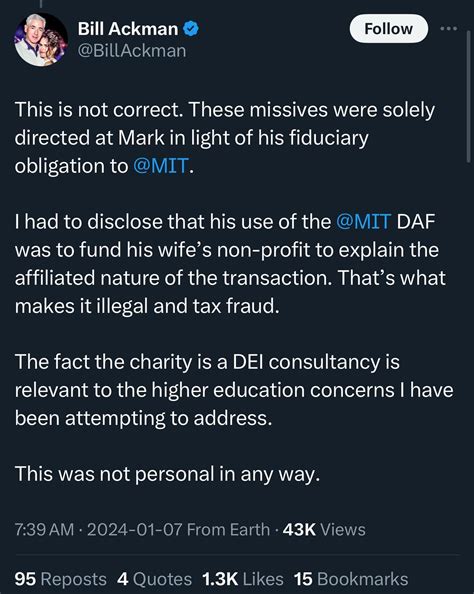The height and width of the screenshot is (594, 474).
Task: Click the 7:39 AM timestamp
Action: 44,529
